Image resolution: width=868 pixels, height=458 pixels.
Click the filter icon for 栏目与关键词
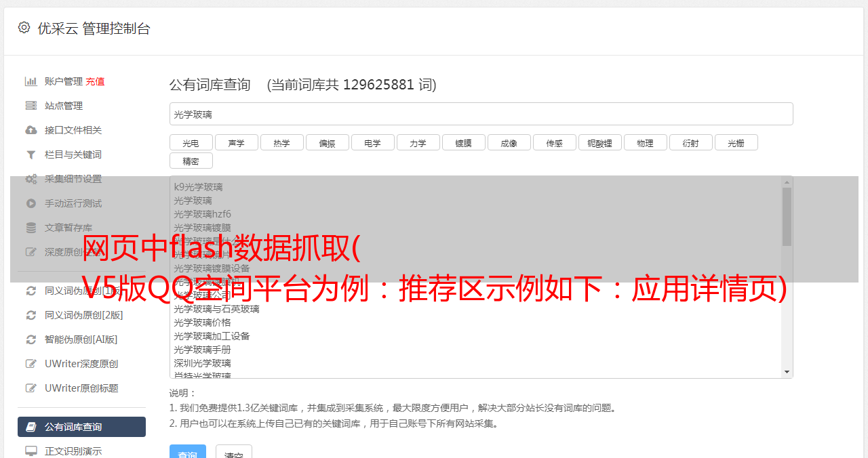pos(31,154)
